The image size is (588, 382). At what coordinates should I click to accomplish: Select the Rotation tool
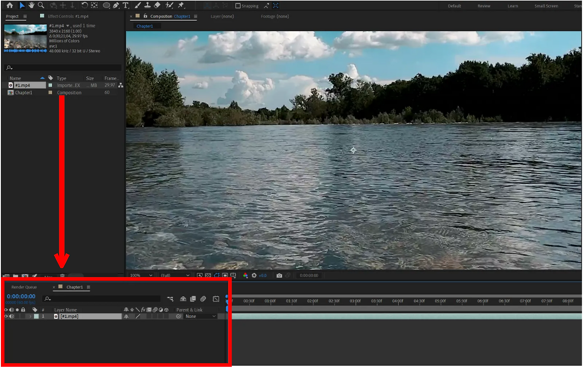(x=85, y=6)
